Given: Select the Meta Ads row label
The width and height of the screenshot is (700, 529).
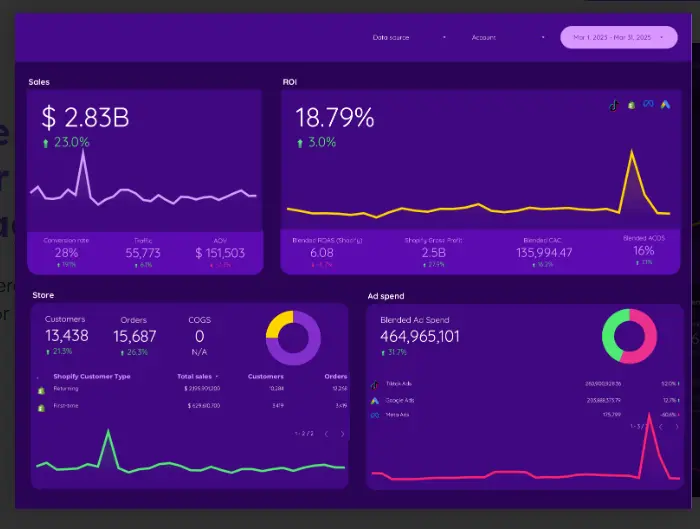Looking at the screenshot, I should [x=397, y=415].
